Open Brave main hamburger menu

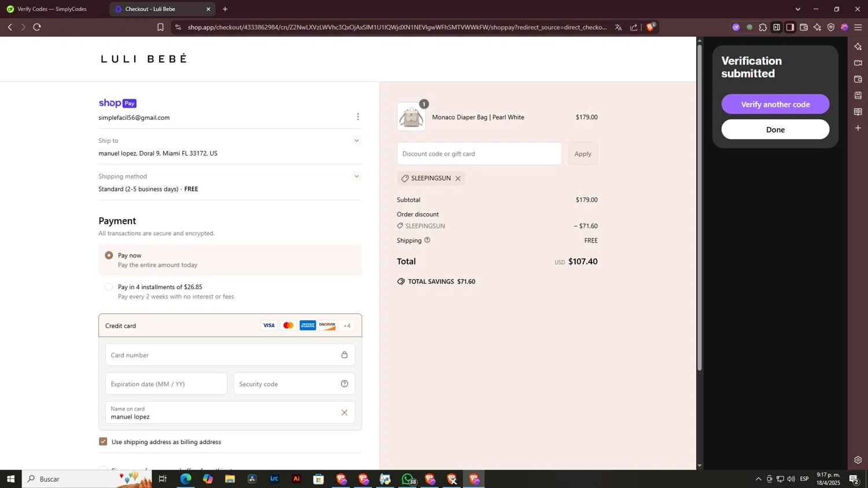tap(858, 27)
